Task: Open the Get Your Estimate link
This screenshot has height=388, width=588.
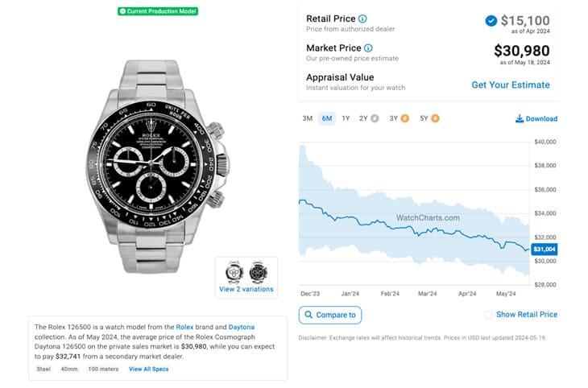Action: [511, 85]
